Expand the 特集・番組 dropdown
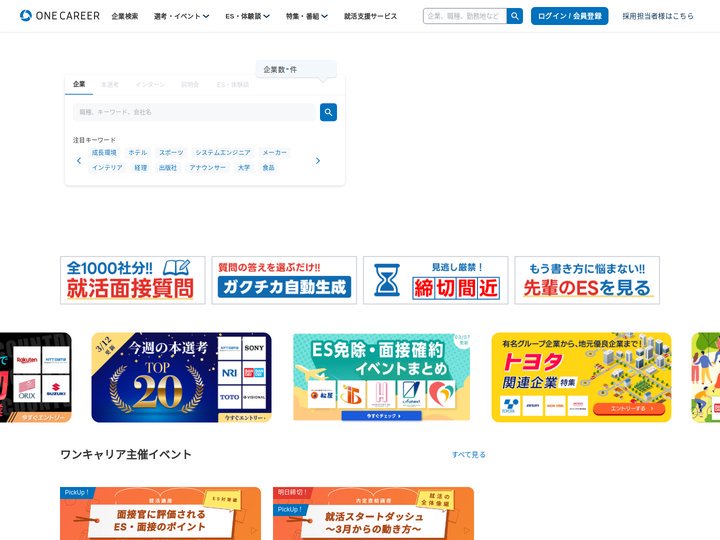The width and height of the screenshot is (720, 540). pos(307,16)
